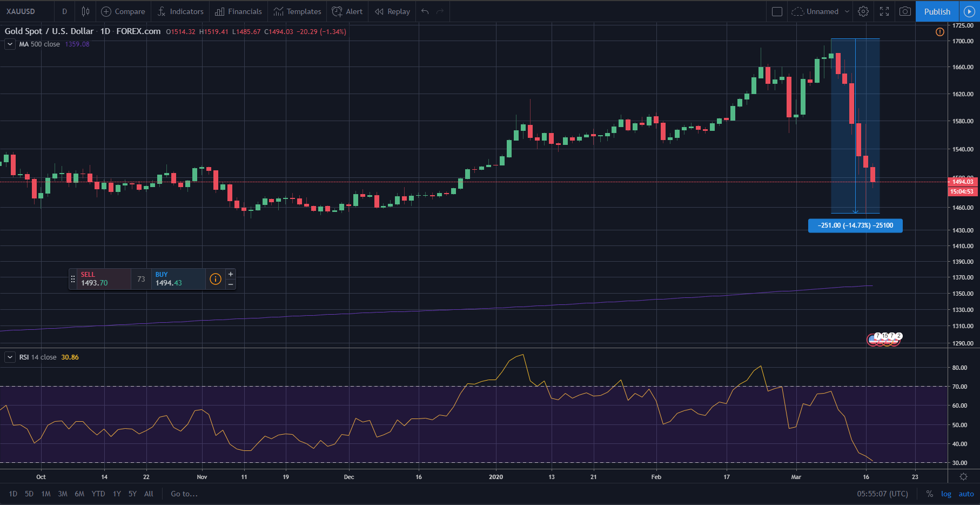This screenshot has width=980, height=505.
Task: Select the 1M time range
Action: tap(46, 494)
